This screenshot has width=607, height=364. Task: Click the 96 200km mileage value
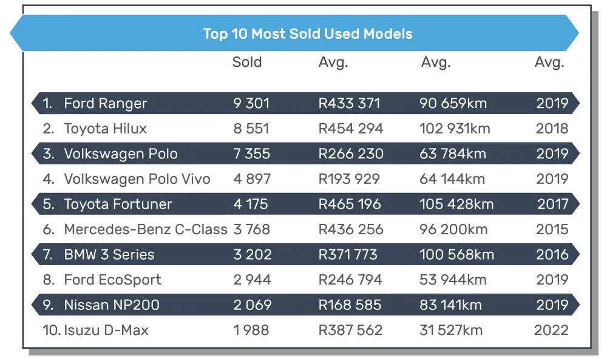pyautogui.click(x=453, y=229)
